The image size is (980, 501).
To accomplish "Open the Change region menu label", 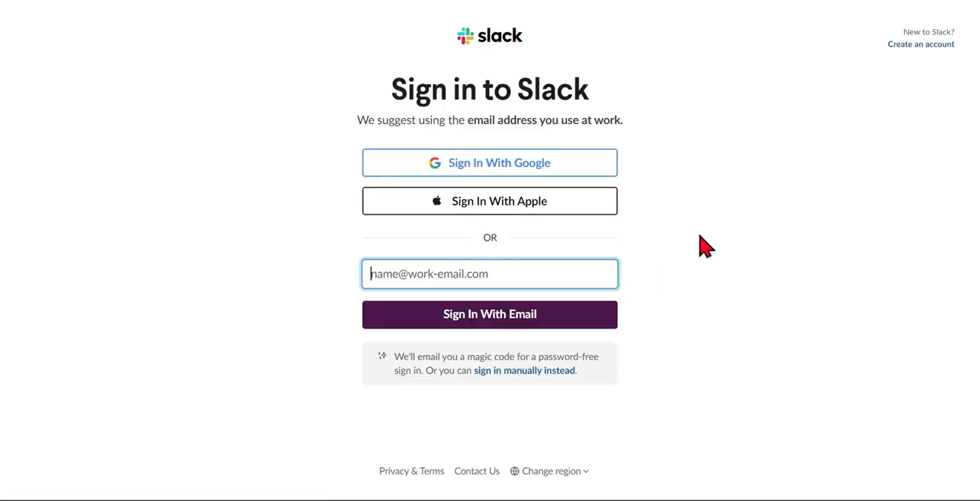I will 551,471.
